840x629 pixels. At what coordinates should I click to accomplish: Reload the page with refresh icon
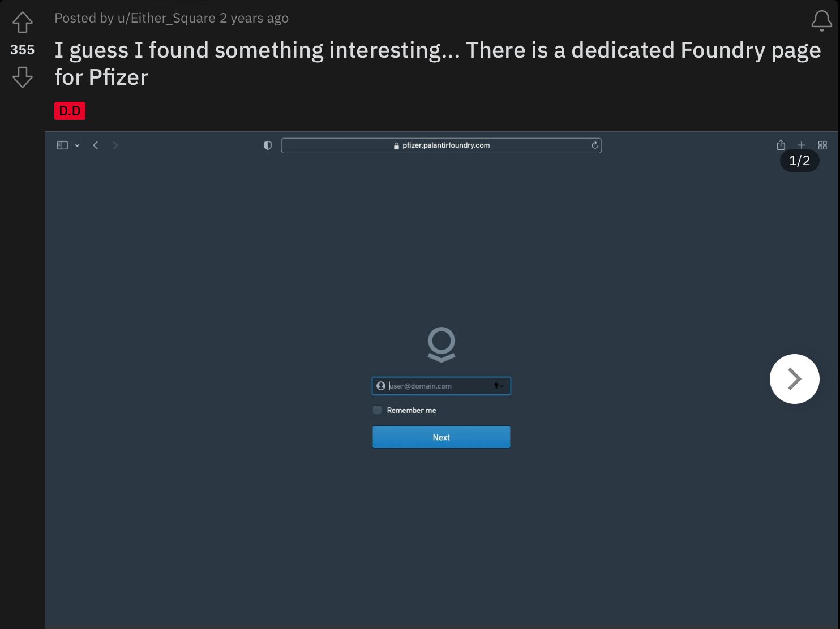click(x=595, y=145)
